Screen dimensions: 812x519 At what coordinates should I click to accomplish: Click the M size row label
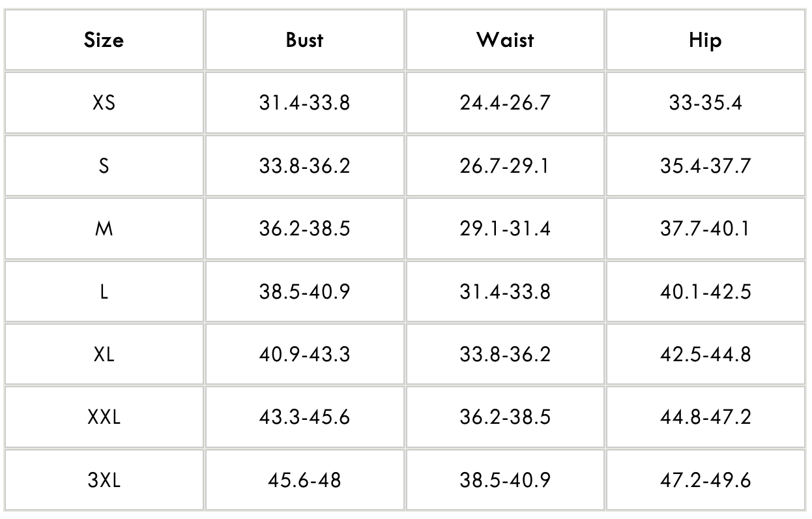[104, 228]
